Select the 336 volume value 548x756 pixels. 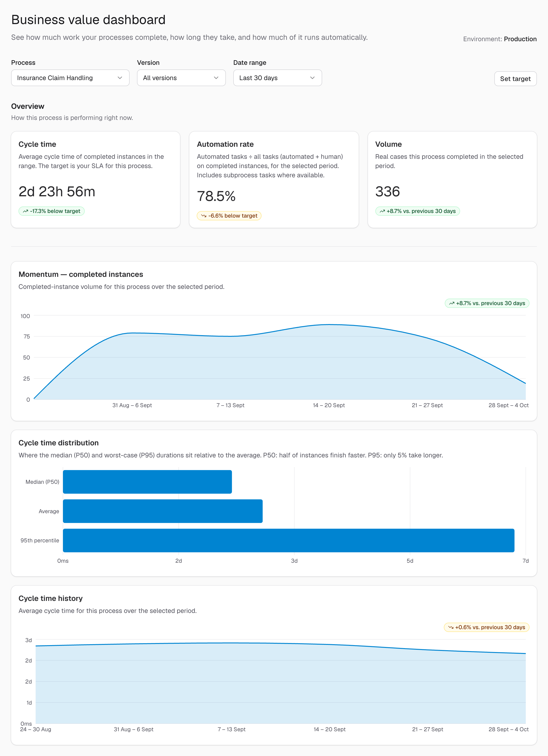point(387,191)
